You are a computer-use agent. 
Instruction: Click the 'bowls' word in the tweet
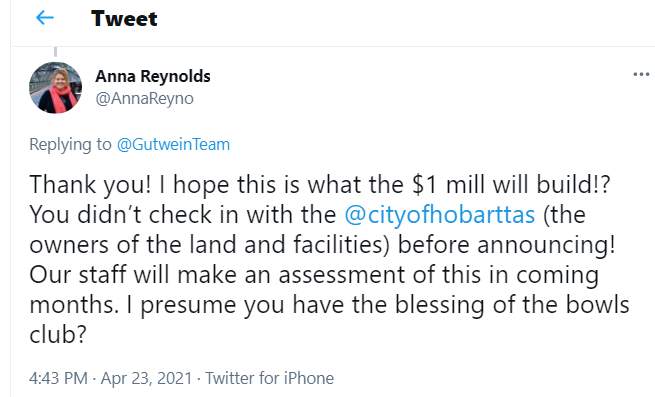click(597, 305)
